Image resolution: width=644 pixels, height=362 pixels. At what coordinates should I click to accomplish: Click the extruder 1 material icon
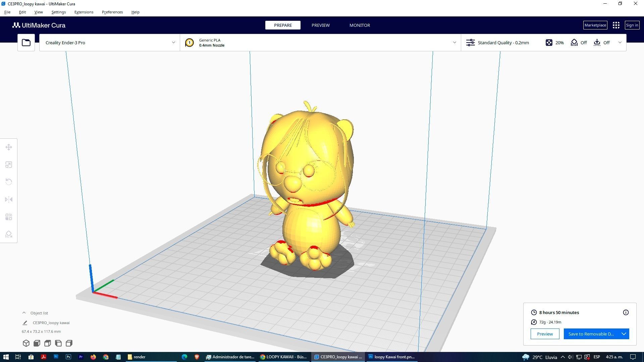pyautogui.click(x=190, y=43)
